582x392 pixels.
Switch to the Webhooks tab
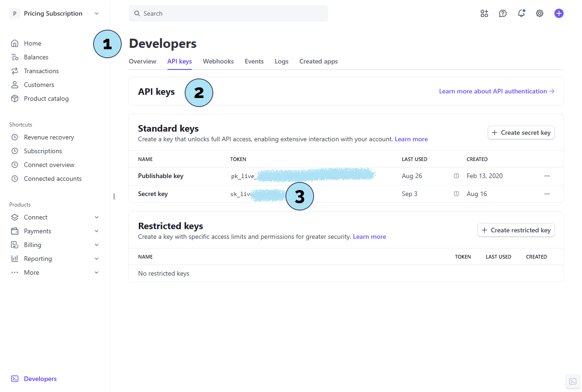[218, 61]
